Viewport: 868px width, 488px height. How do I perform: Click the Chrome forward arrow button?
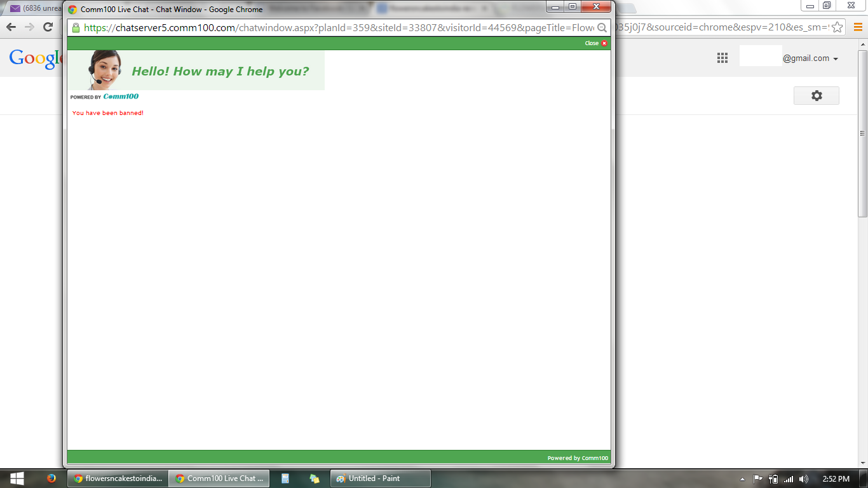point(29,27)
